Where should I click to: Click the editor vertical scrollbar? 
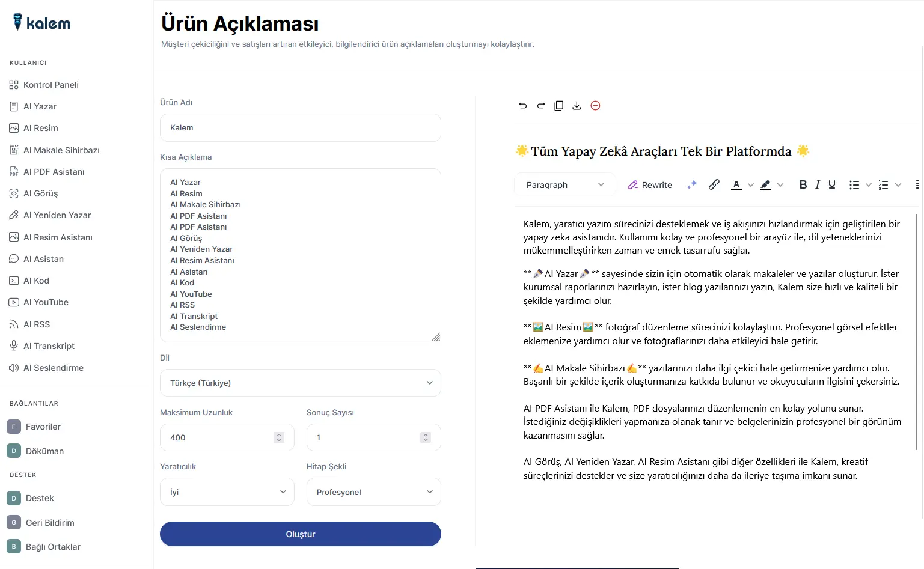(916, 331)
